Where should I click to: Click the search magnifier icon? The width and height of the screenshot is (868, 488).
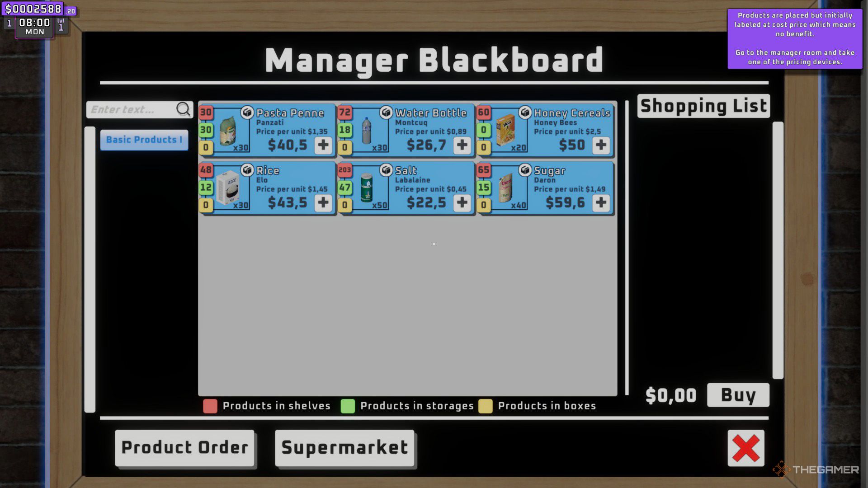point(184,109)
